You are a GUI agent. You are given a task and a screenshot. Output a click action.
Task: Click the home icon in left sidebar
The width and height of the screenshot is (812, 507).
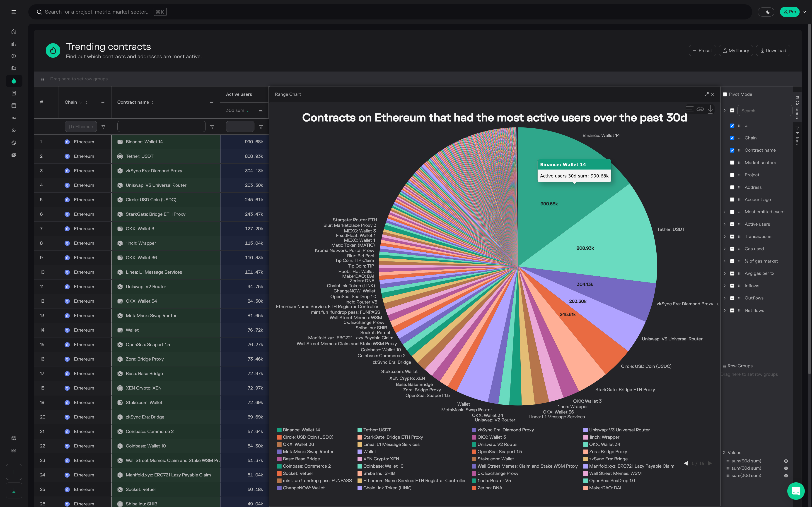(x=13, y=31)
